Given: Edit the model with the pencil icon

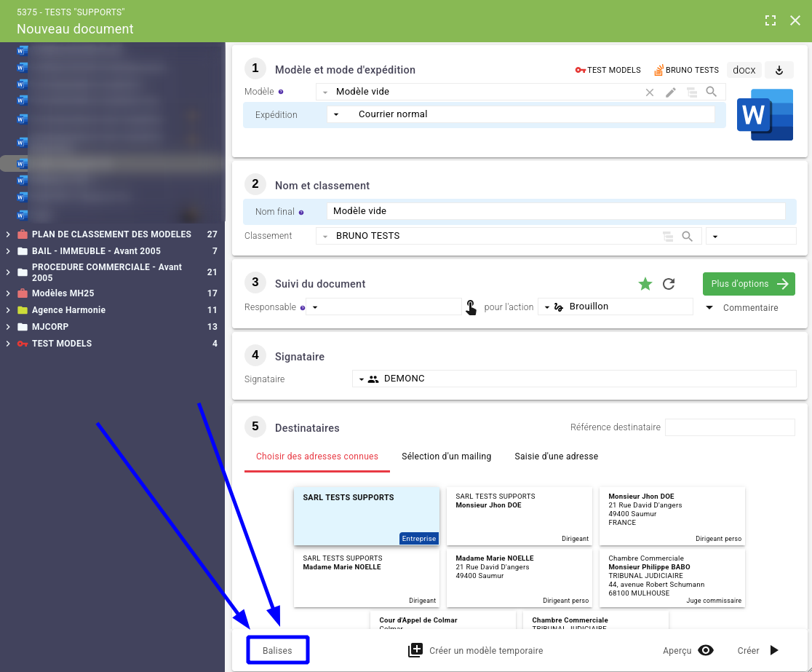Looking at the screenshot, I should click(x=671, y=92).
